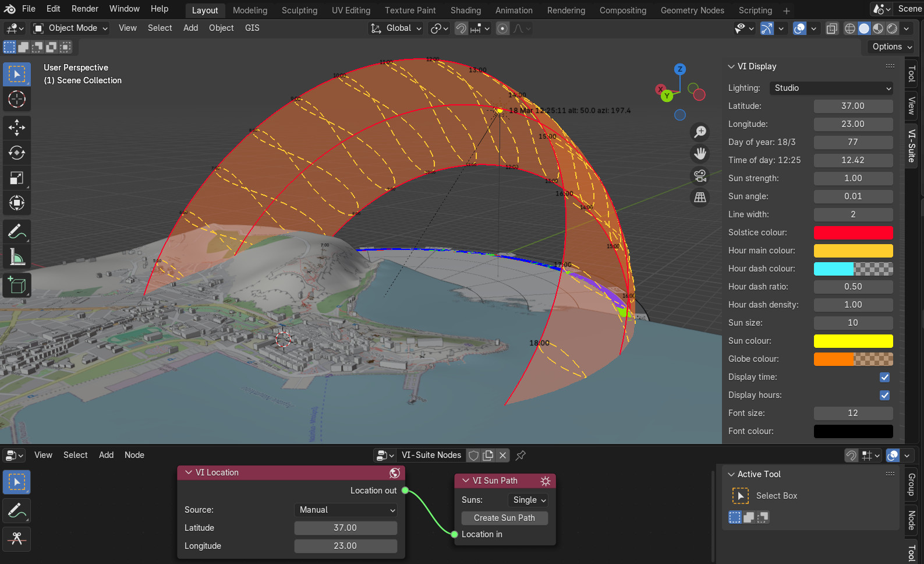924x564 pixels.
Task: Choose the Measure tool
Action: (16, 257)
